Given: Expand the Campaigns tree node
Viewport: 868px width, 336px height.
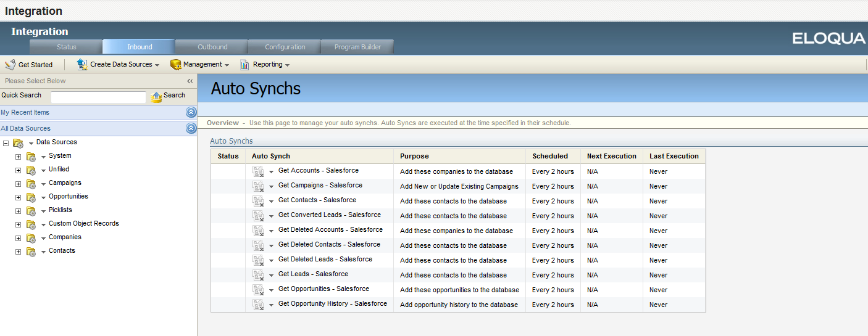Looking at the screenshot, I should pyautogui.click(x=18, y=184).
